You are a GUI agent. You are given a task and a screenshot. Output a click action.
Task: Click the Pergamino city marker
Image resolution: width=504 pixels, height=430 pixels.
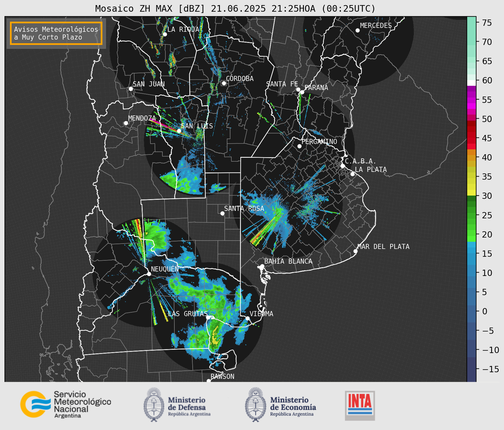pyautogui.click(x=299, y=146)
